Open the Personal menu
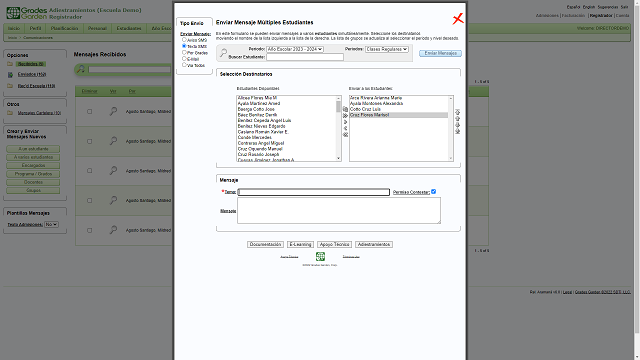 pos(97,28)
